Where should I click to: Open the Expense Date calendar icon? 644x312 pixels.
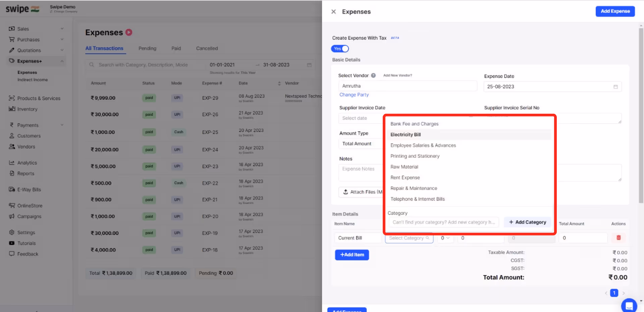[x=615, y=87]
